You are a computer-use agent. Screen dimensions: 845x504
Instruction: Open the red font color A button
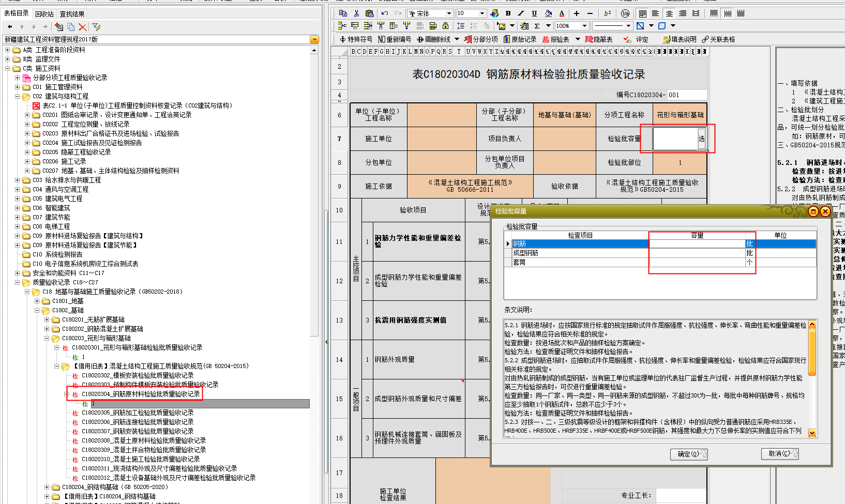562,13
